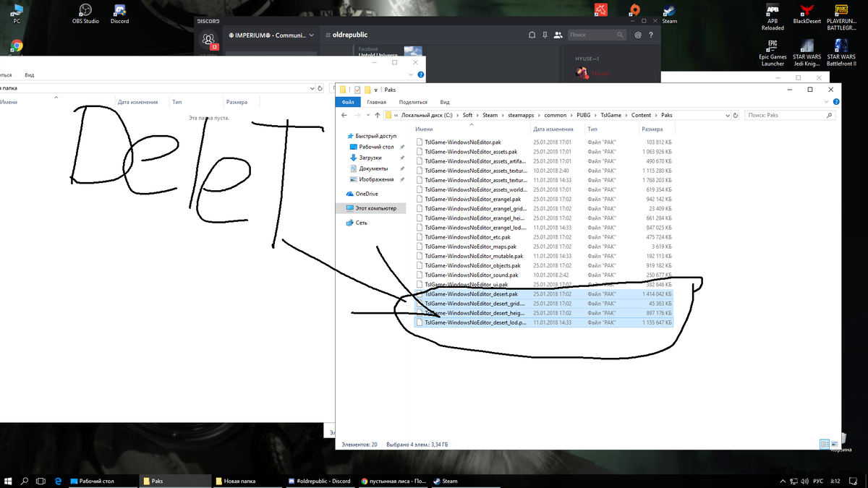Open recent locations dropdown in Paks
868x488 pixels.
[368, 115]
